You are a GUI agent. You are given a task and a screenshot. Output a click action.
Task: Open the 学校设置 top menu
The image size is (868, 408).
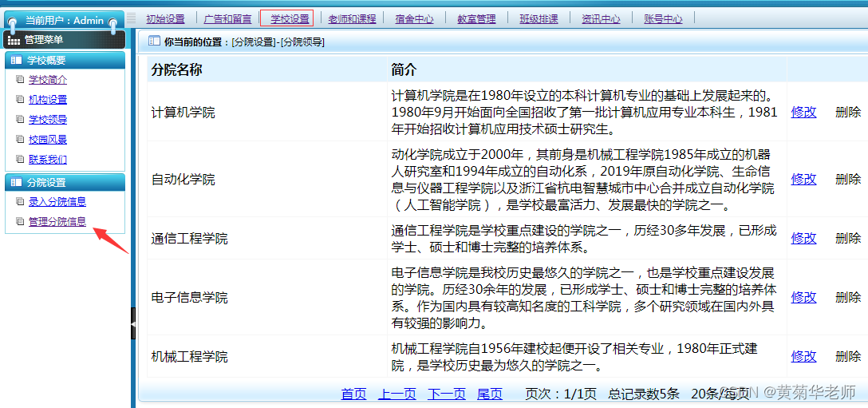click(289, 19)
